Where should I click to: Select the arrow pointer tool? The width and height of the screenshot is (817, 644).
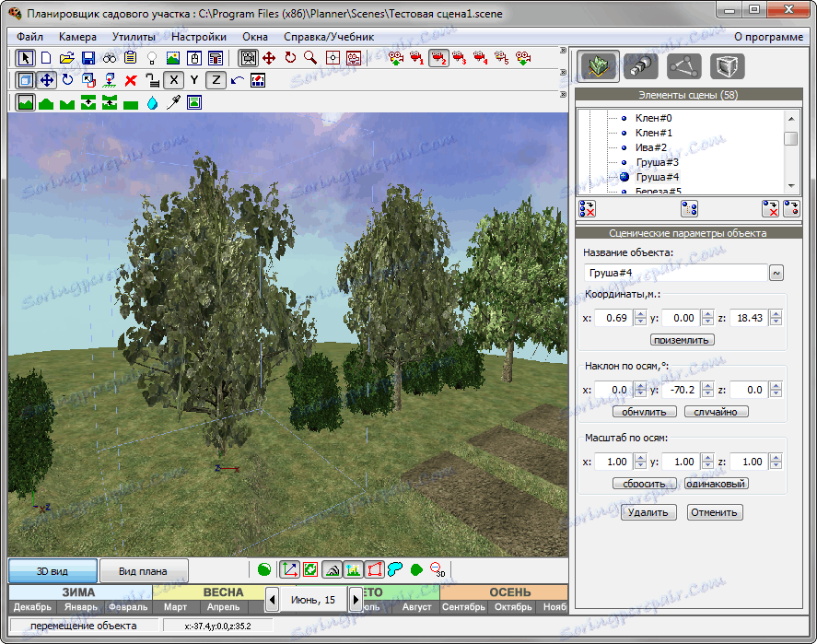click(x=25, y=58)
